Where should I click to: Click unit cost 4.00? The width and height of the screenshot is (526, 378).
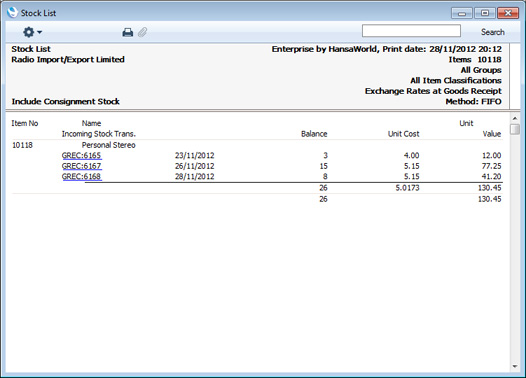pyautogui.click(x=411, y=156)
